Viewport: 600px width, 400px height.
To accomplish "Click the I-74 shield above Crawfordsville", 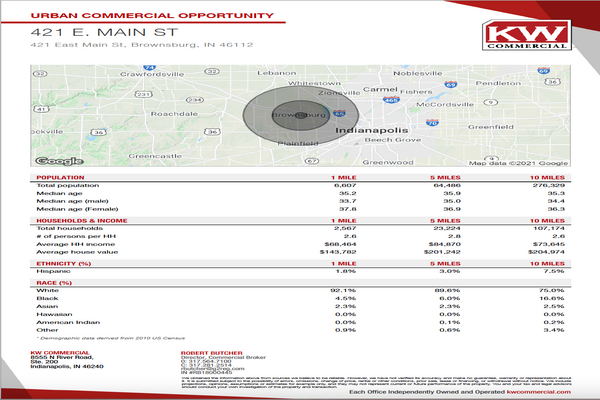I will [148, 67].
